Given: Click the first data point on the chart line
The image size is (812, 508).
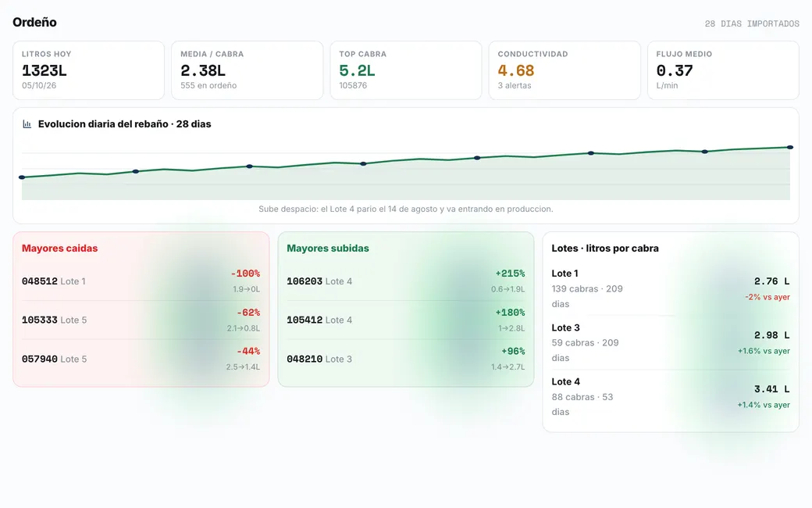Looking at the screenshot, I should click(22, 177).
